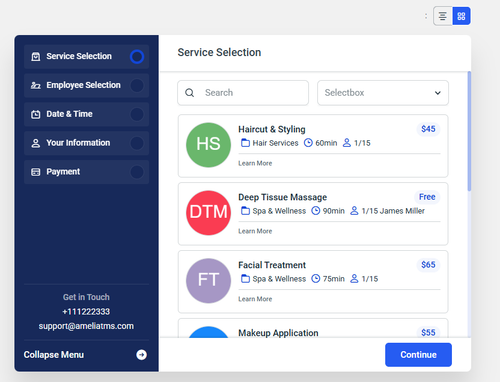Click the Payment card icon

coord(36,172)
